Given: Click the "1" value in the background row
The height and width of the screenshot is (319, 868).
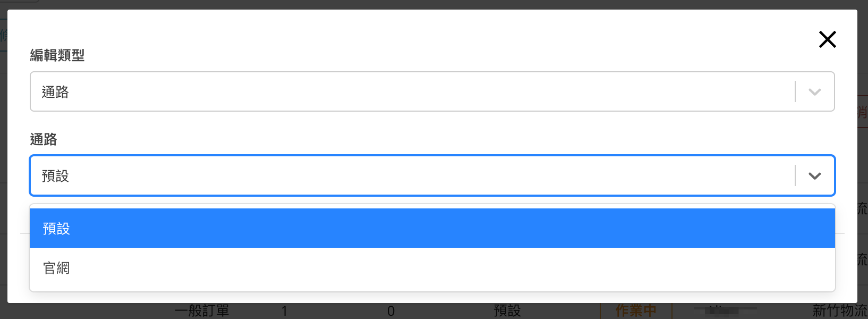Looking at the screenshot, I should (x=284, y=311).
